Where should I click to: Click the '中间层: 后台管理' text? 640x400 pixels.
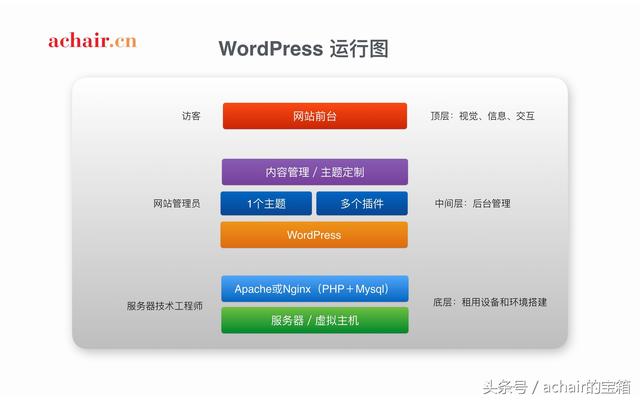473,203
